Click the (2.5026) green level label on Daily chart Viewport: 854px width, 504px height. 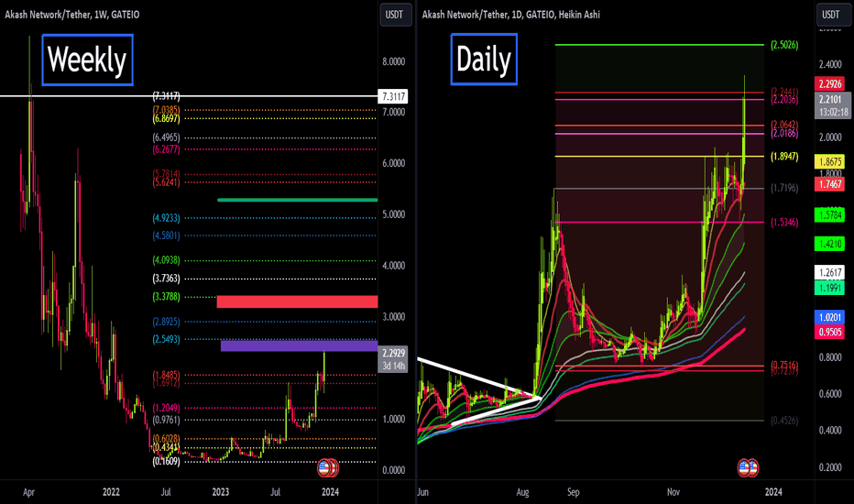tap(784, 45)
